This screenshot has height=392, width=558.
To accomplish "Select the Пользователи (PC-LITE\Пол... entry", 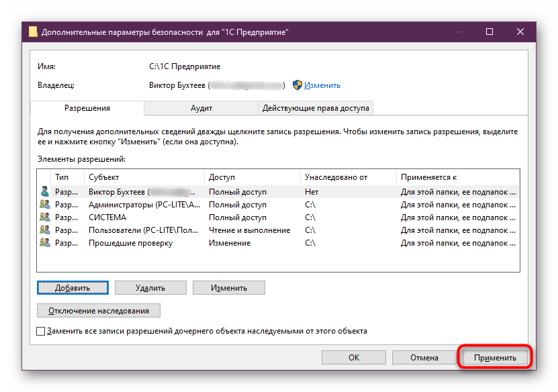I will click(x=278, y=230).
